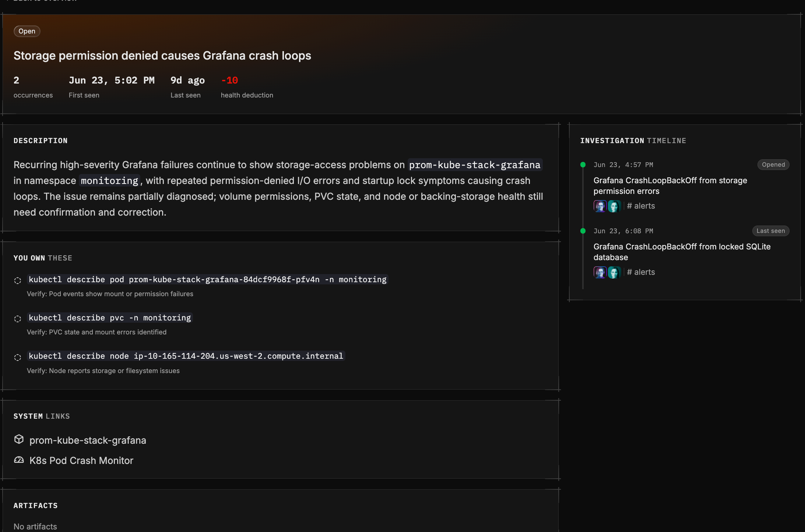The height and width of the screenshot is (532, 805).
Task: Select the green timeline dot for Jun 23, 4:57 PM
Action: [583, 165]
